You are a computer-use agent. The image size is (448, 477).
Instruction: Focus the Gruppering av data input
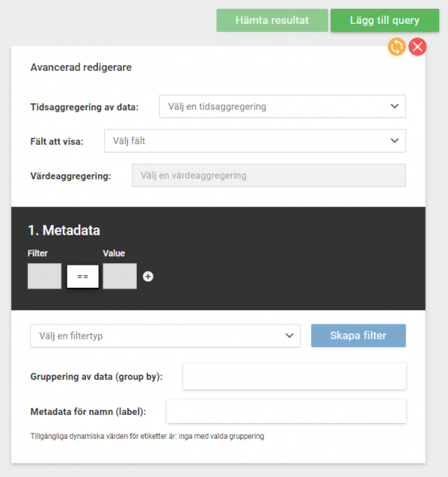pos(294,376)
